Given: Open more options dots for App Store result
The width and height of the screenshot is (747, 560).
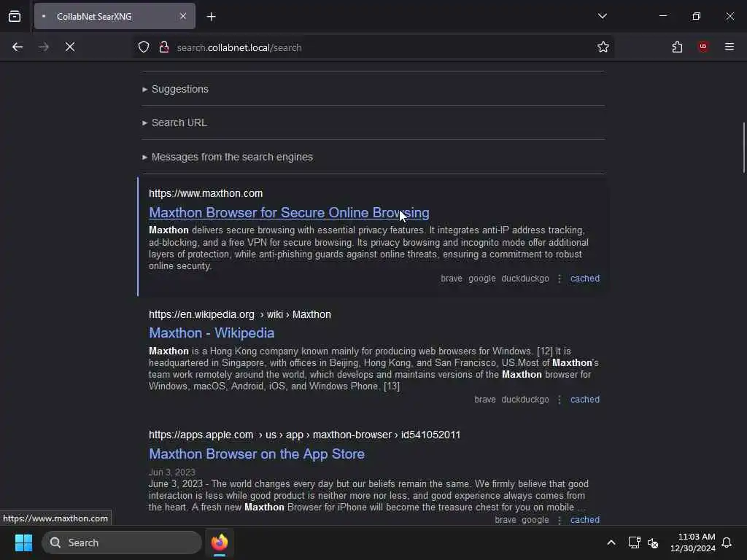Looking at the screenshot, I should (560, 520).
